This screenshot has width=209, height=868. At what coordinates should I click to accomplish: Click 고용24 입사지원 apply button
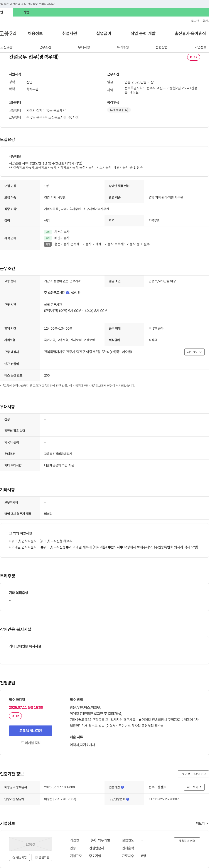coord(30,730)
